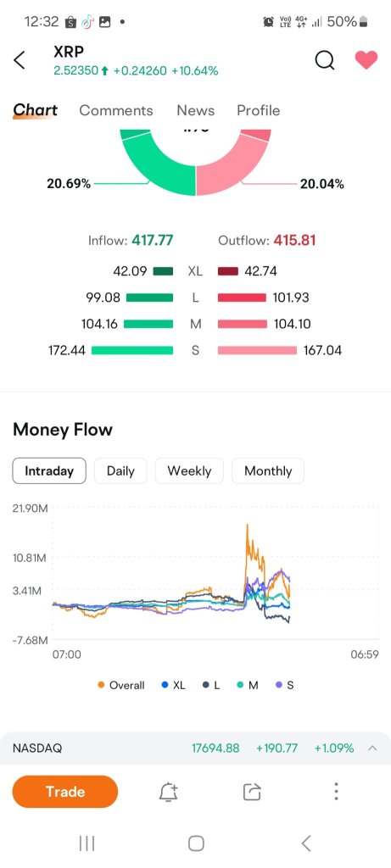Switch to the Comments tab
This screenshot has height=868, width=391.
tap(115, 110)
